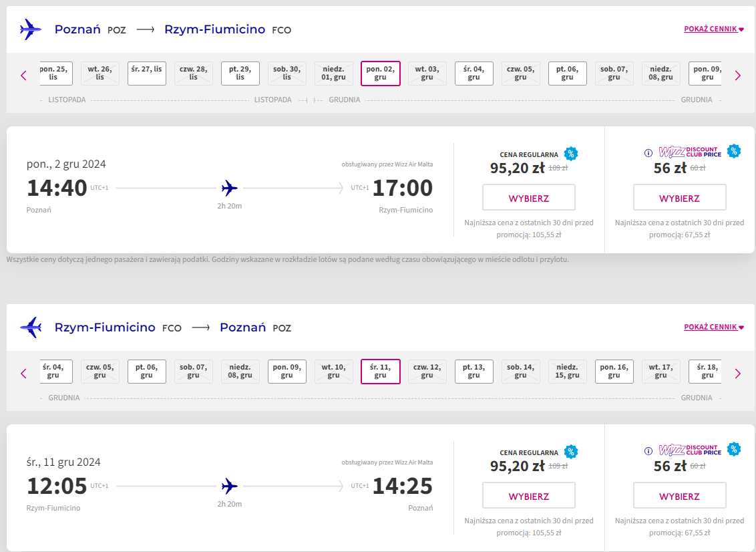Open the WIZZ Discount Club info icon on the outbound flight
The image size is (756, 552).
(648, 153)
